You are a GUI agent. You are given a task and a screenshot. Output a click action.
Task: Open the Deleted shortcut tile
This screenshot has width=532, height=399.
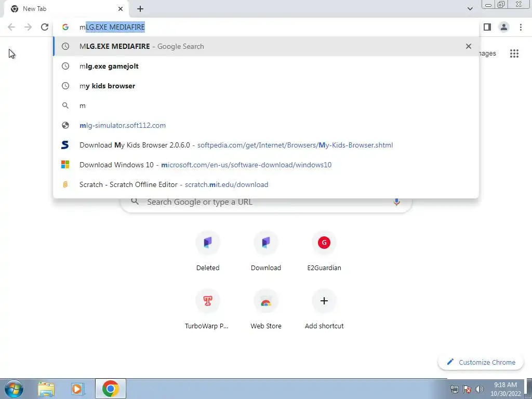(x=208, y=251)
